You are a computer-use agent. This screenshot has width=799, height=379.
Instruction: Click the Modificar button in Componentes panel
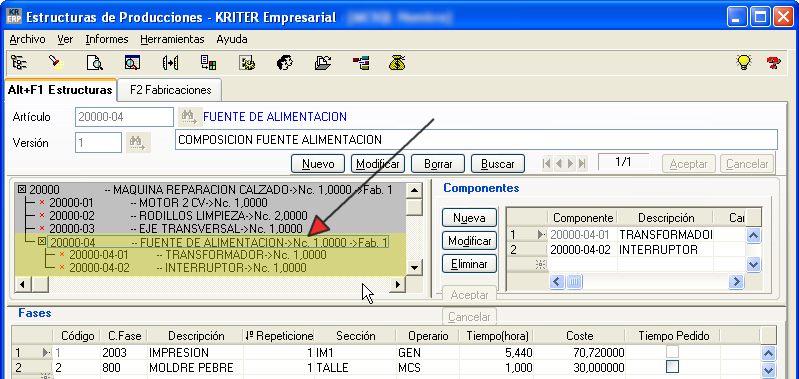coord(469,241)
